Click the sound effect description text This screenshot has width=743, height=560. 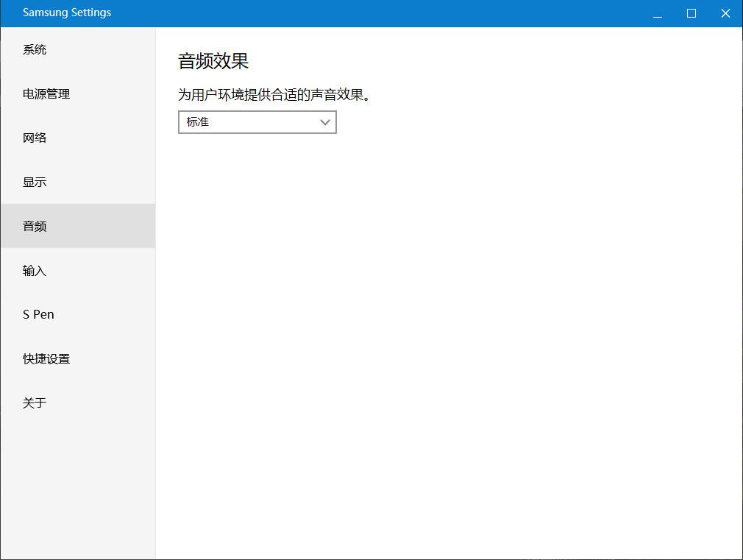click(x=274, y=95)
